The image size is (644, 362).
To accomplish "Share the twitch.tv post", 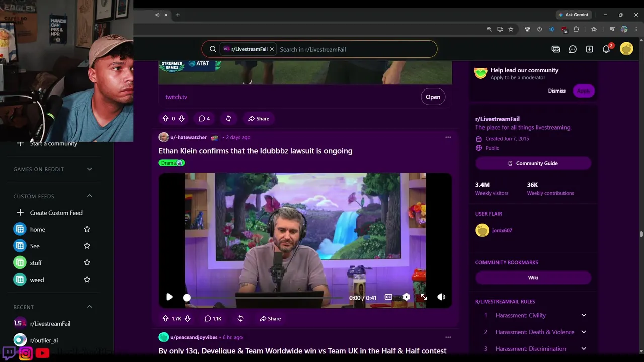I will (x=259, y=119).
